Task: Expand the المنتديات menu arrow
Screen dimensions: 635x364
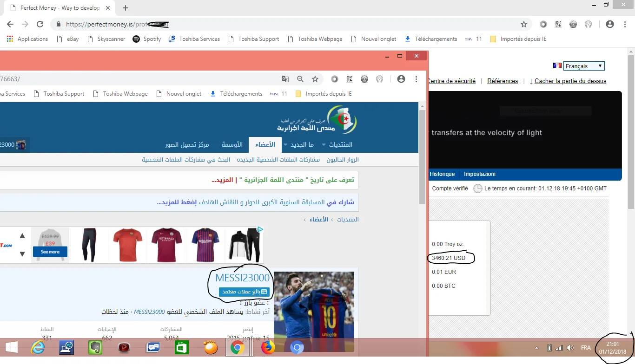Action: point(324,145)
